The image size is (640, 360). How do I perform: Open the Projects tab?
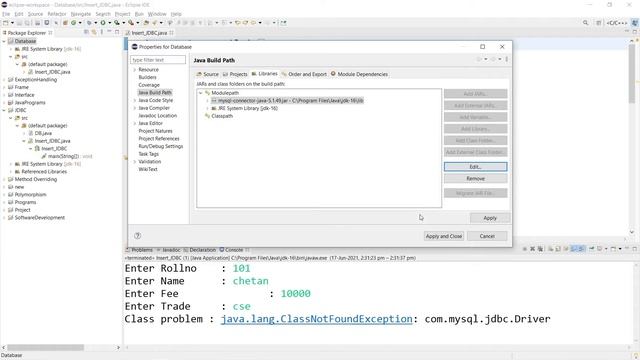point(235,74)
